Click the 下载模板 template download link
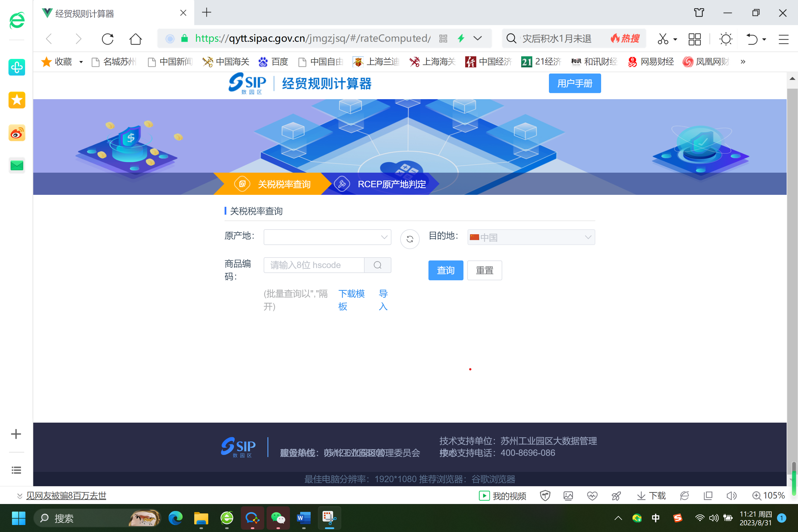This screenshot has height=532, width=798. click(x=351, y=300)
